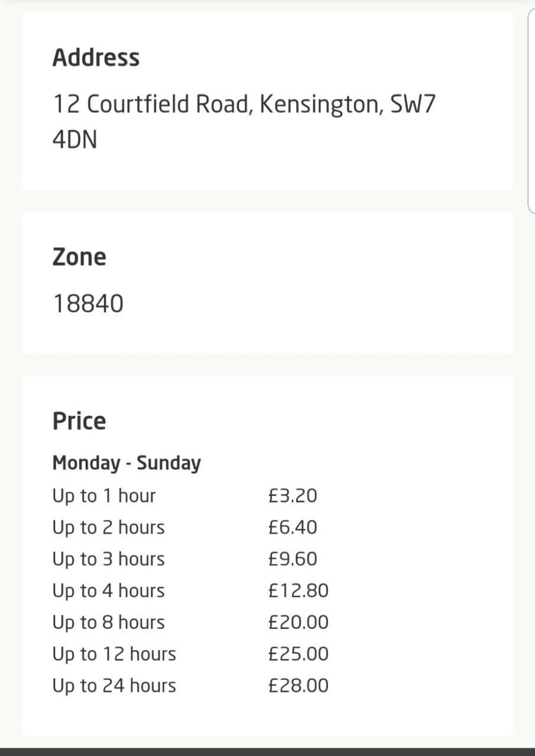535x756 pixels.
Task: Click the 12 Courtfield Road address text
Action: tap(244, 104)
